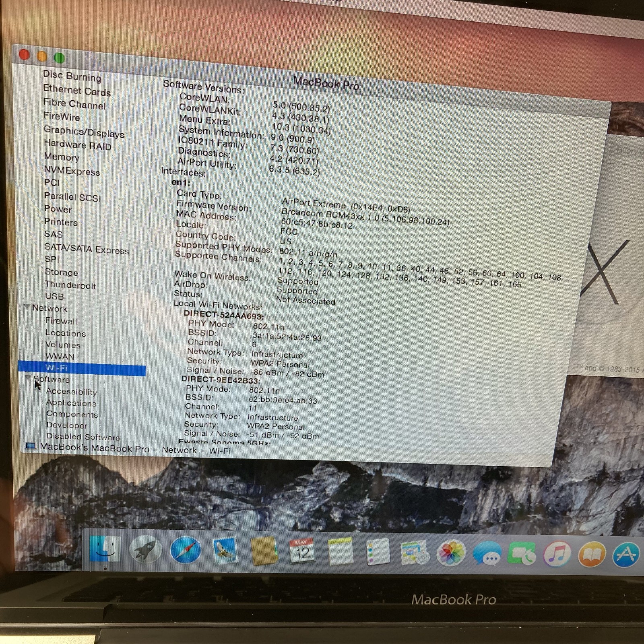Image resolution: width=644 pixels, height=644 pixels.
Task: Select SPI in sidebar
Action: (x=52, y=259)
